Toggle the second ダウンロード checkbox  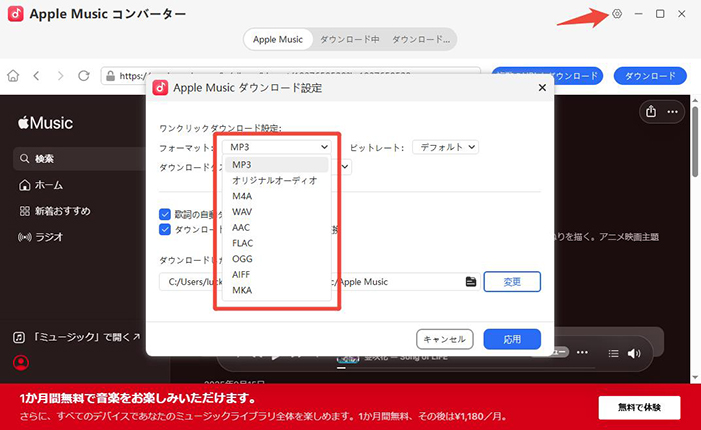[165, 229]
